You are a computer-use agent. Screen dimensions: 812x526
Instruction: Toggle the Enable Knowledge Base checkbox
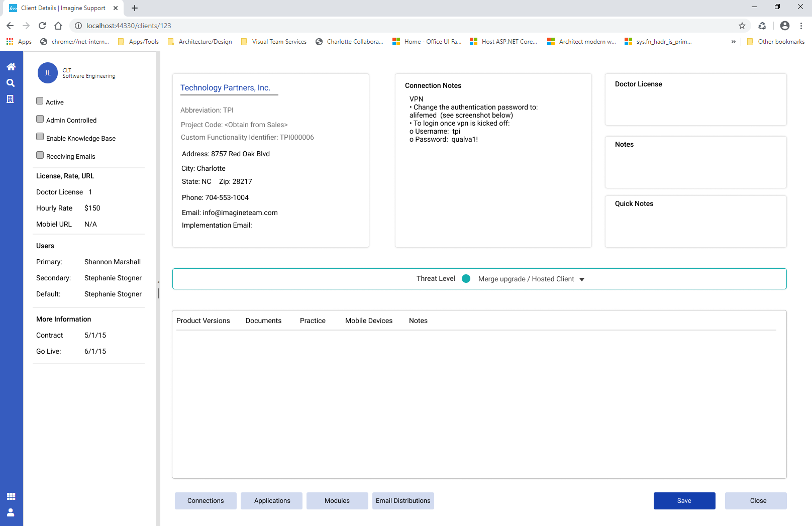[x=40, y=137]
